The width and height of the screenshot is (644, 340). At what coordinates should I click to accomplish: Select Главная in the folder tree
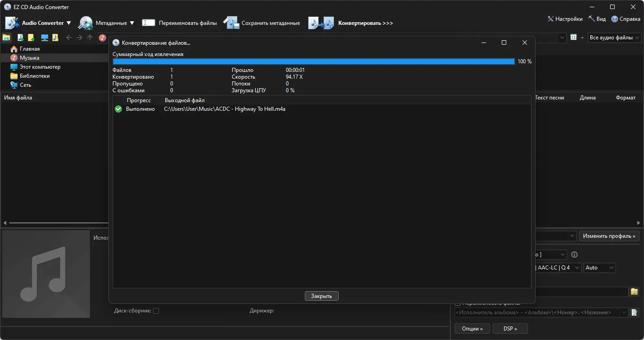pyautogui.click(x=30, y=49)
